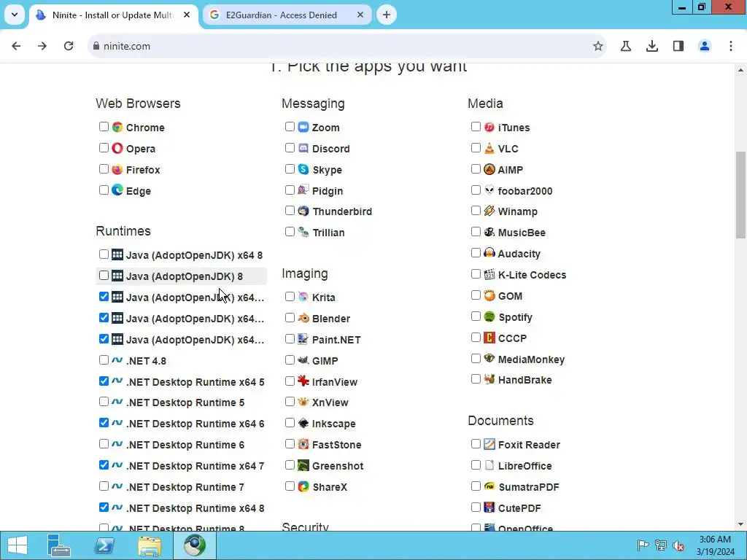Open the Chrome profile avatar
Screen dimensions: 747x560
[705, 46]
